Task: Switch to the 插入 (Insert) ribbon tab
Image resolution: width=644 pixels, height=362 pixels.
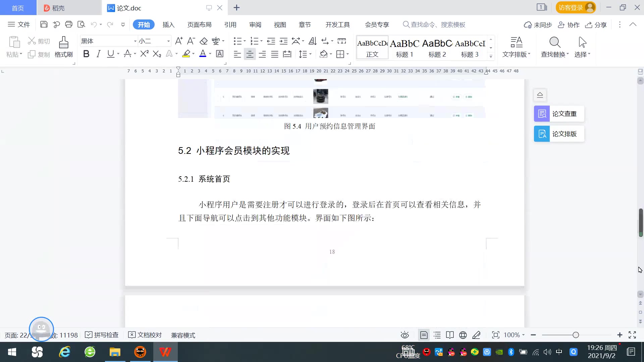Action: tap(168, 24)
